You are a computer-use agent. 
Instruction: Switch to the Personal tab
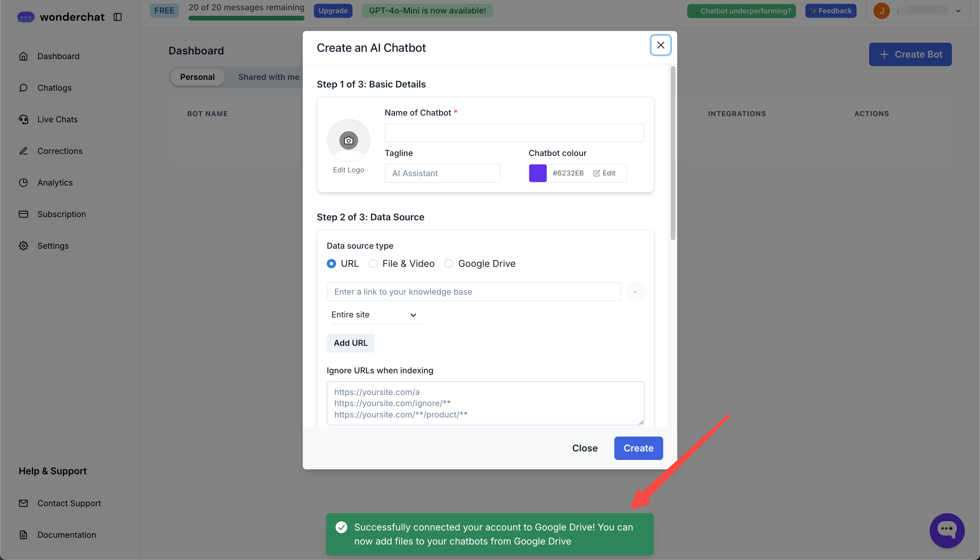point(197,77)
